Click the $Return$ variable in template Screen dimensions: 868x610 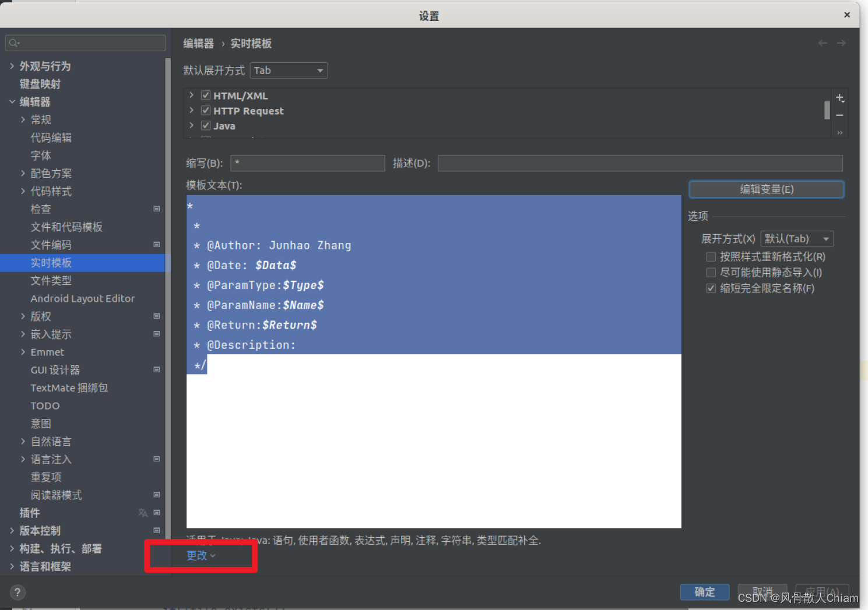290,325
